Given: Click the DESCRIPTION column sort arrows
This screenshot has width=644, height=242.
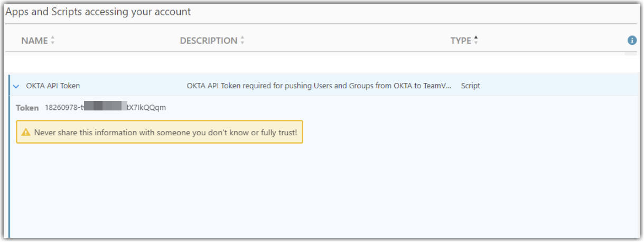Looking at the screenshot, I should (x=242, y=41).
